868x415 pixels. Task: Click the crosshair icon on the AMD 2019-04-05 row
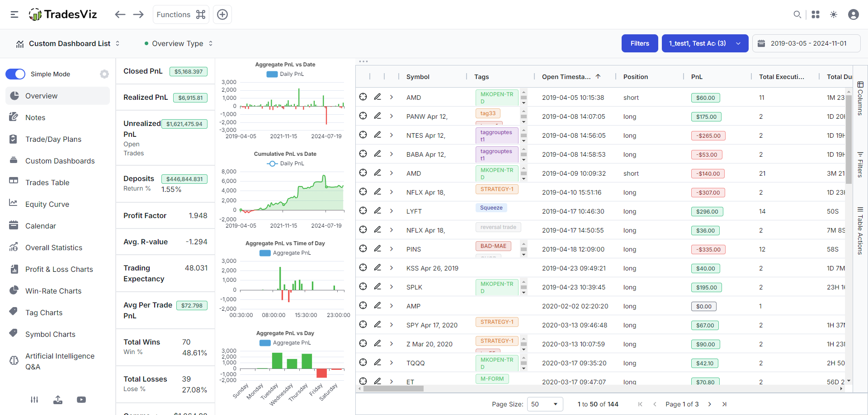pos(363,97)
